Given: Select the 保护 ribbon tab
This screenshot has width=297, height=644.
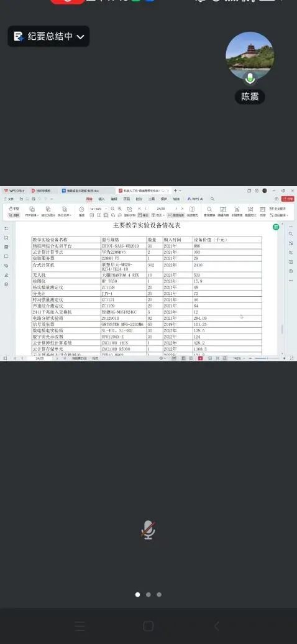Looking at the screenshot, I should (163, 198).
